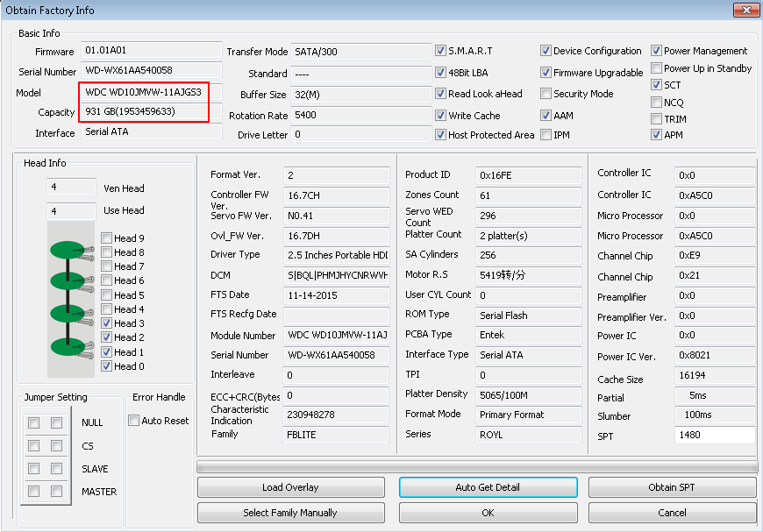Image resolution: width=763 pixels, height=532 pixels.
Task: Toggle Power Up in Standby
Action: pyautogui.click(x=657, y=68)
